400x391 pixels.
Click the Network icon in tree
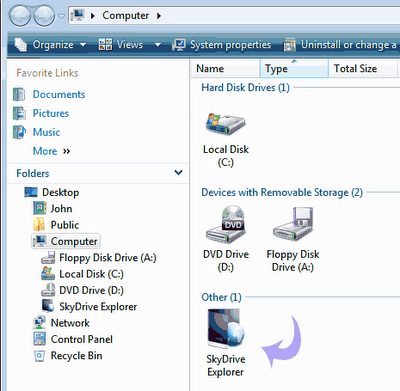pyautogui.click(x=39, y=323)
